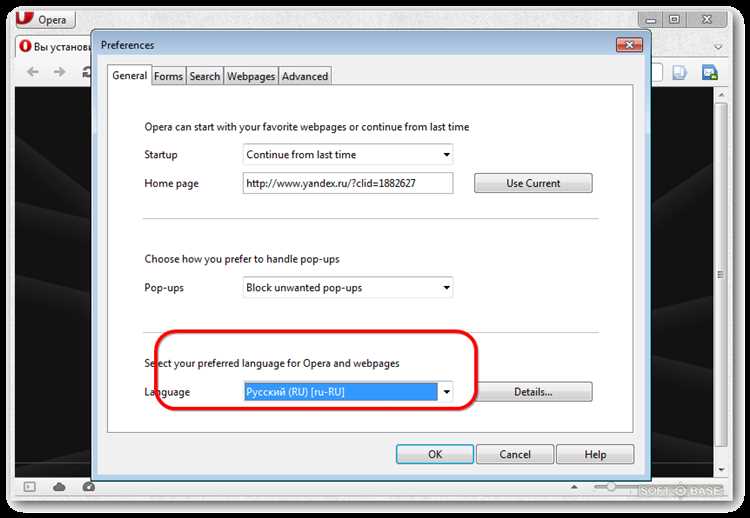Screen dimensions: 750x518
Task: Close the Preferences dialog with the red X
Action: click(629, 45)
